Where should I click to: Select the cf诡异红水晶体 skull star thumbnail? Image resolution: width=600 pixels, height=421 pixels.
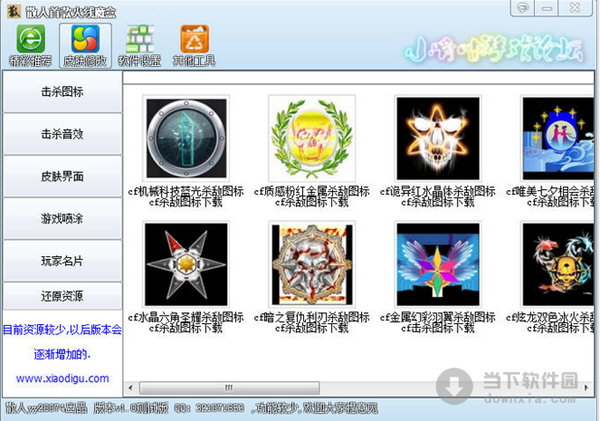coord(438,138)
